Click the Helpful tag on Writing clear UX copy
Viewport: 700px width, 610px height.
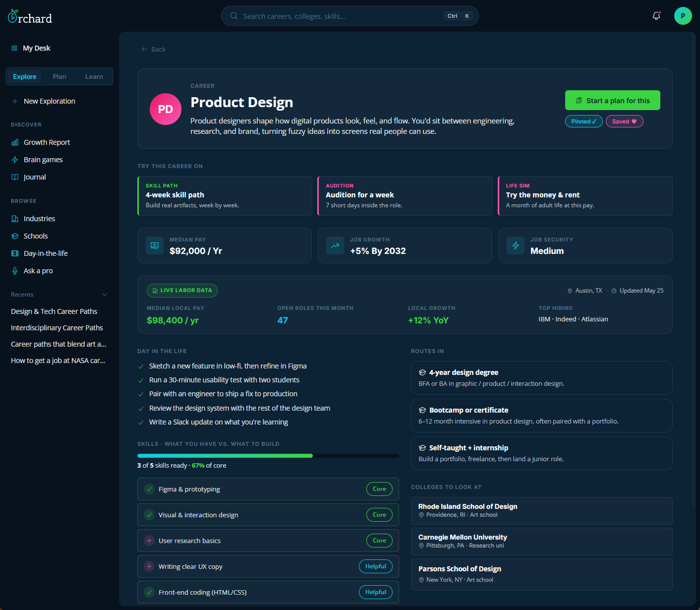(x=376, y=566)
